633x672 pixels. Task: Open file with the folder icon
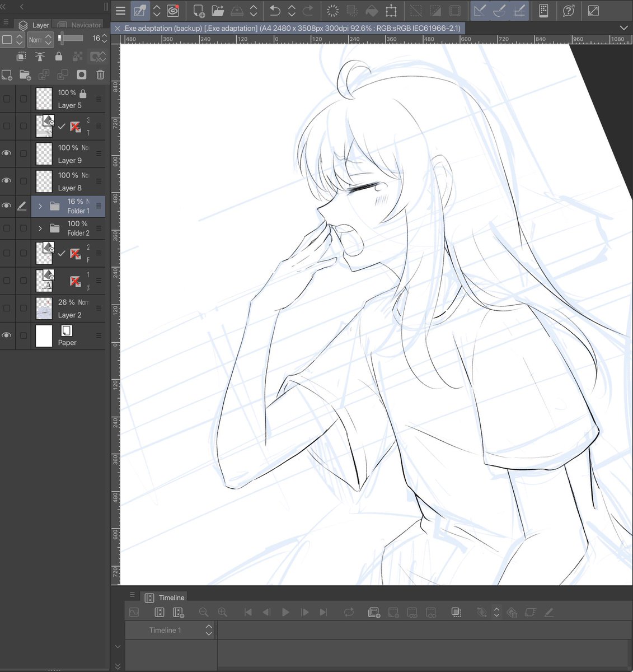[x=218, y=11]
